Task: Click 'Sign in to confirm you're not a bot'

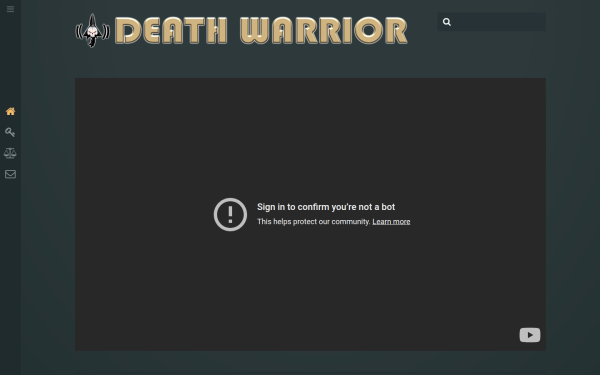Action: pyautogui.click(x=326, y=207)
